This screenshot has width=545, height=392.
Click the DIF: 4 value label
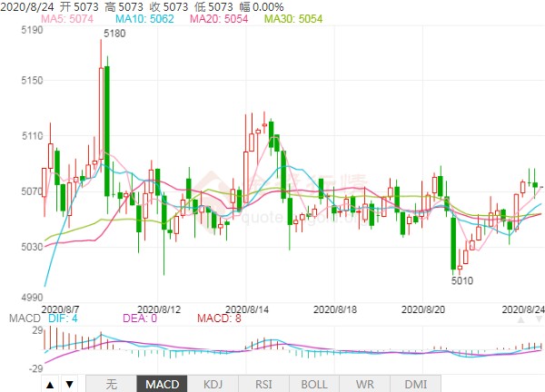click(x=63, y=318)
